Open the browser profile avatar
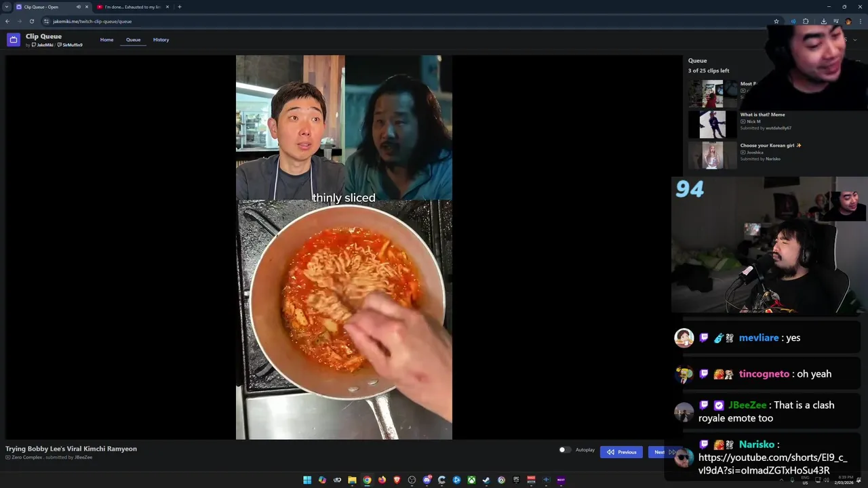 (848, 21)
